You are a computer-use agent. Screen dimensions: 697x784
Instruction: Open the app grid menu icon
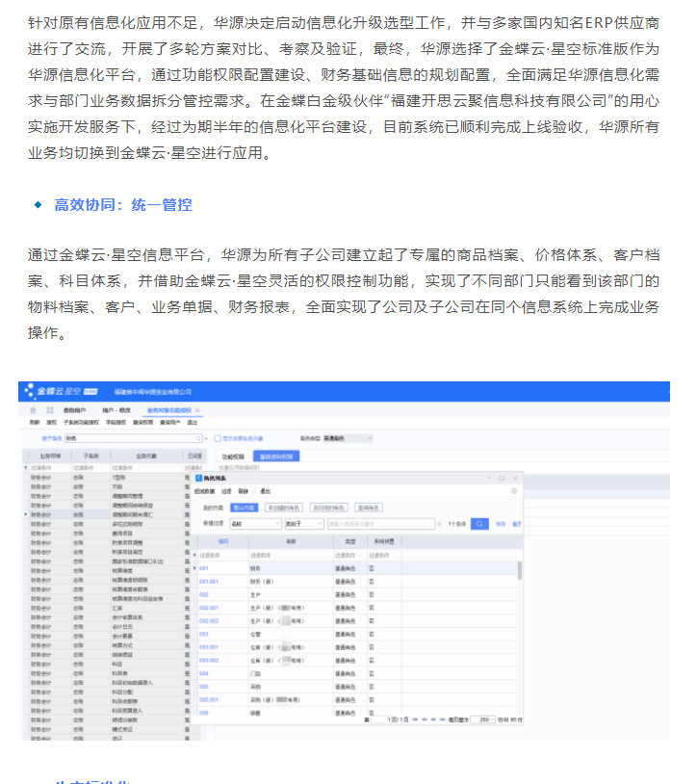(50, 410)
